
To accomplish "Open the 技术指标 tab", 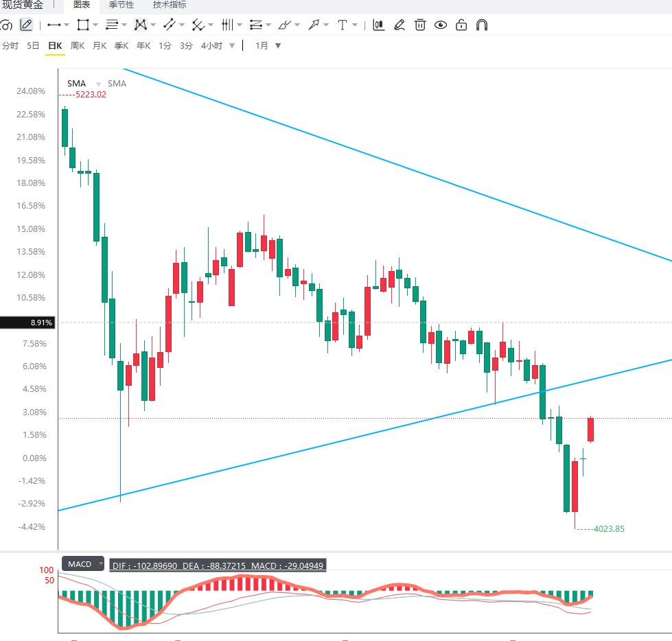I will [x=170, y=5].
